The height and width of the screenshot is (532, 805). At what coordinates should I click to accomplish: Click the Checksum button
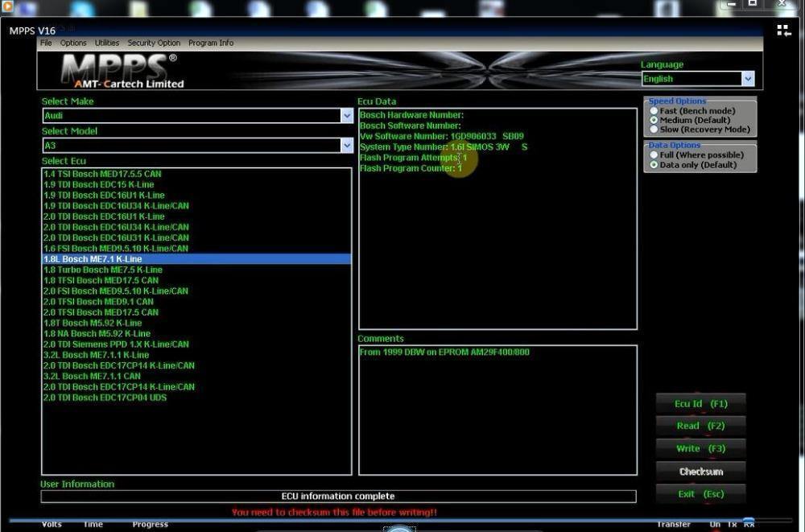tap(700, 472)
